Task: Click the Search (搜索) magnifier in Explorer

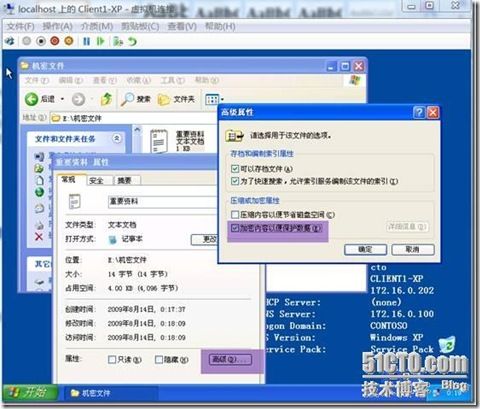Action: [x=136, y=99]
